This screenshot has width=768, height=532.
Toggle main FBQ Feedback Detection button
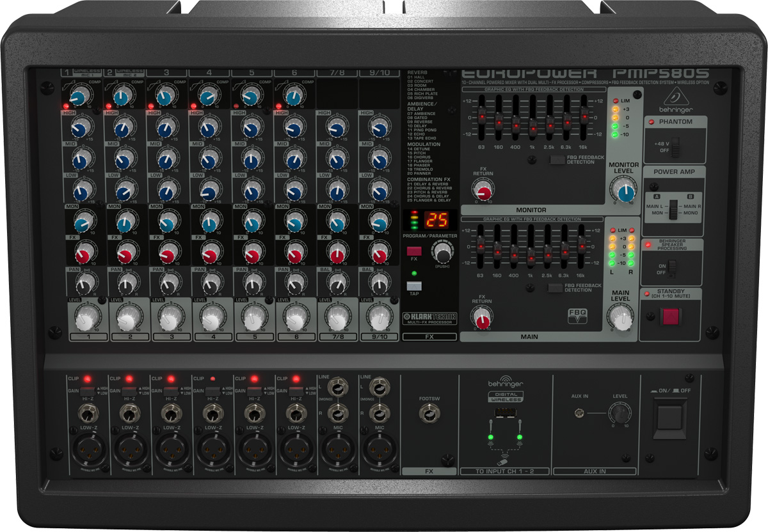click(x=555, y=288)
